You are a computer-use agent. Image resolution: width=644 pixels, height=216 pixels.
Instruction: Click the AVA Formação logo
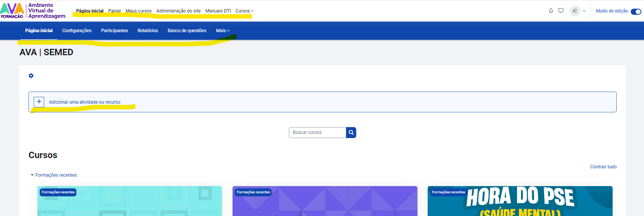click(x=33, y=11)
